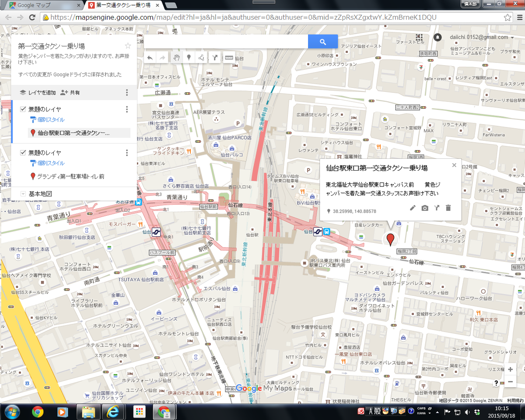Open the notifications bell icon
Screen dimensions: 525x420
(x=437, y=37)
